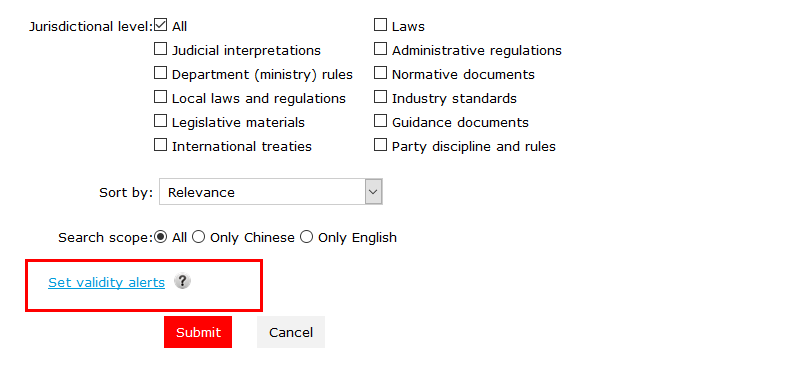Enable Legislative materials checkbox

(160, 121)
